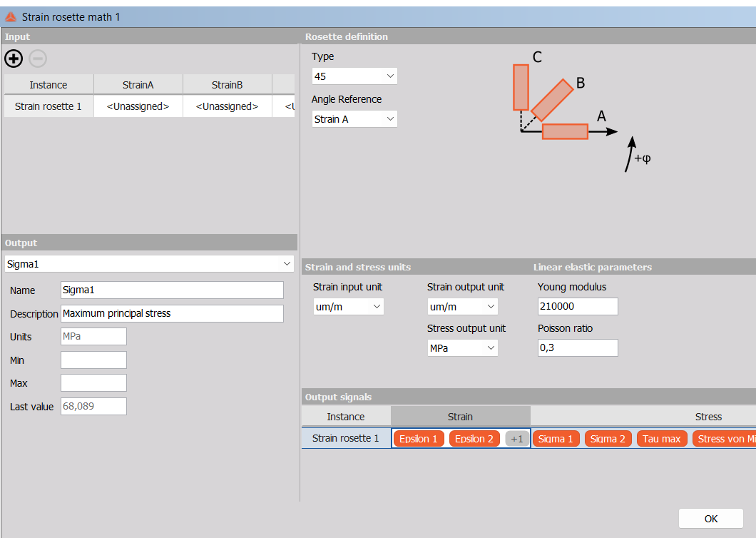This screenshot has width=756, height=538.
Task: Toggle the Epsilon 1 output signal
Action: [419, 439]
